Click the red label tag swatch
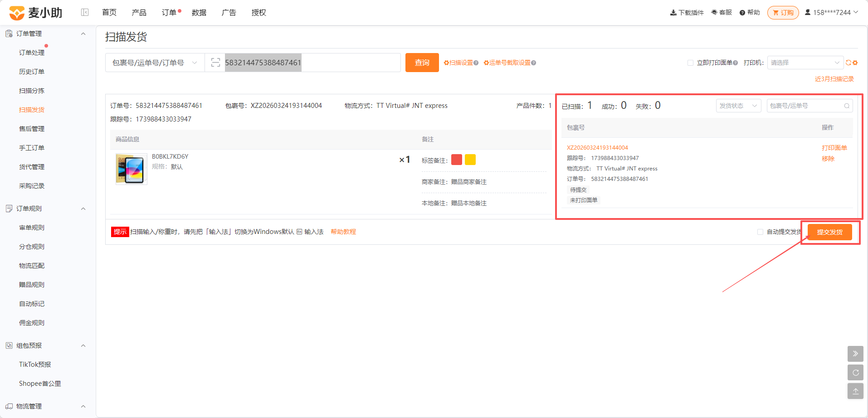The width and height of the screenshot is (868, 418). coord(457,160)
